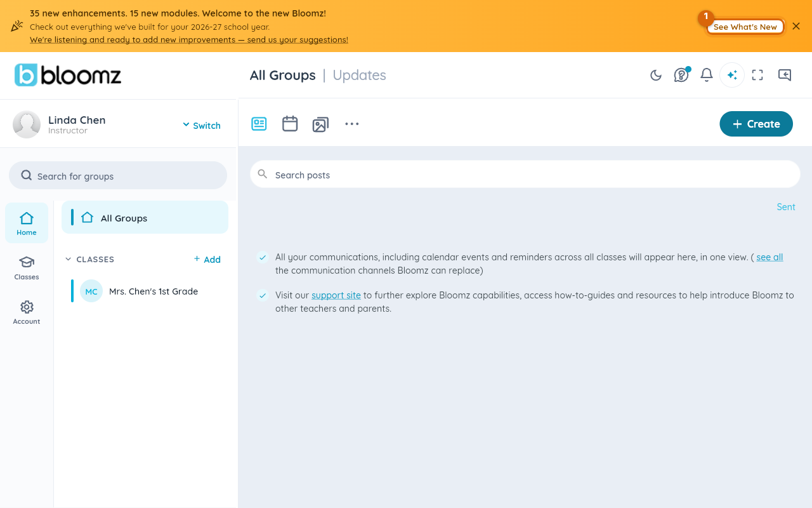Add a new class

pos(207,259)
